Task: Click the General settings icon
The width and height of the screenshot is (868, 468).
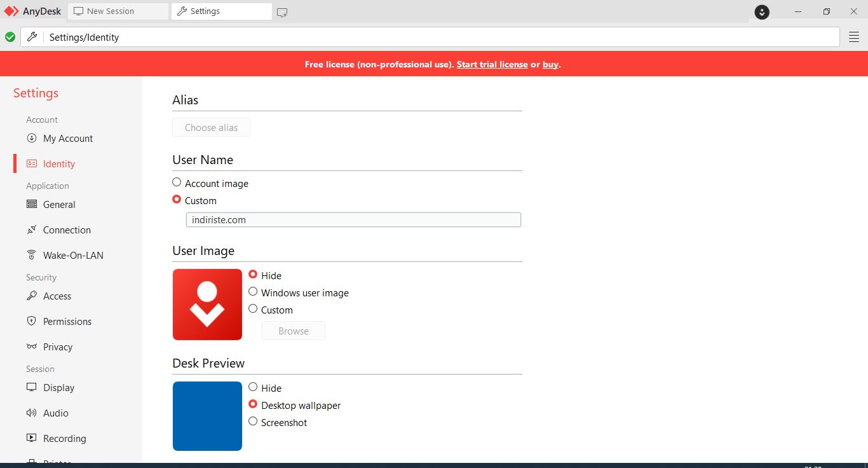Action: tap(32, 204)
